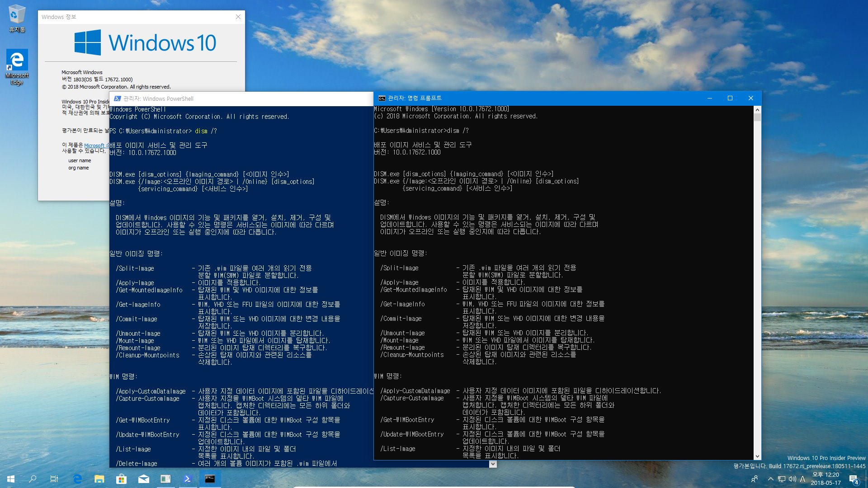Open Task View from taskbar
The height and width of the screenshot is (488, 868).
pos(54,479)
